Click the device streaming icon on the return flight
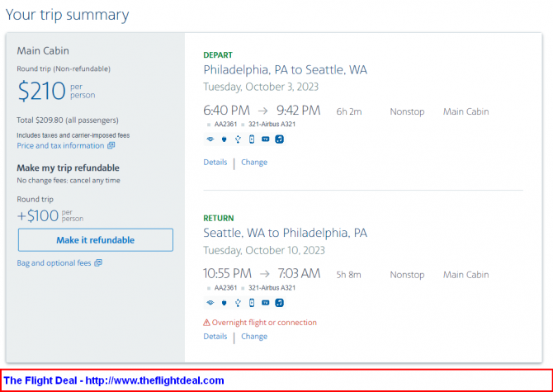553x392 pixels. 252,303
